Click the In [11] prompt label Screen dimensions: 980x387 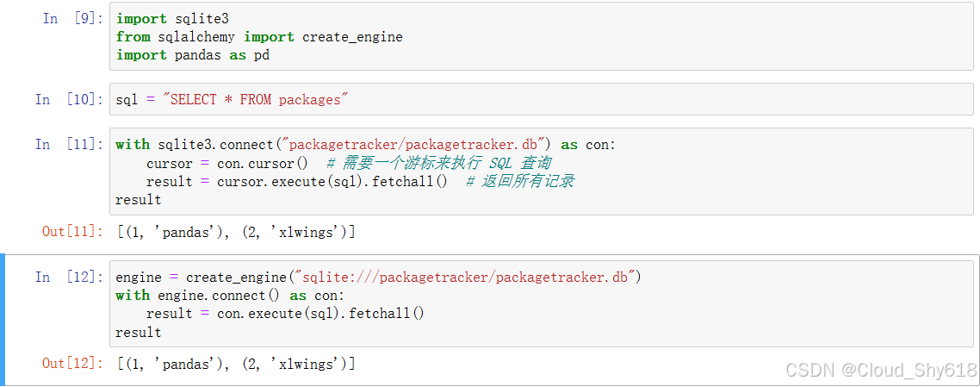tap(69, 145)
